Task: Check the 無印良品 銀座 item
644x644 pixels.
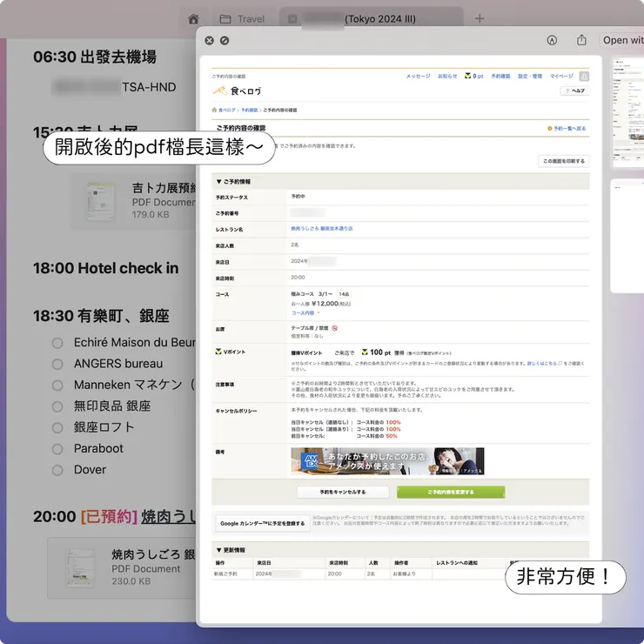Action: coord(57,406)
